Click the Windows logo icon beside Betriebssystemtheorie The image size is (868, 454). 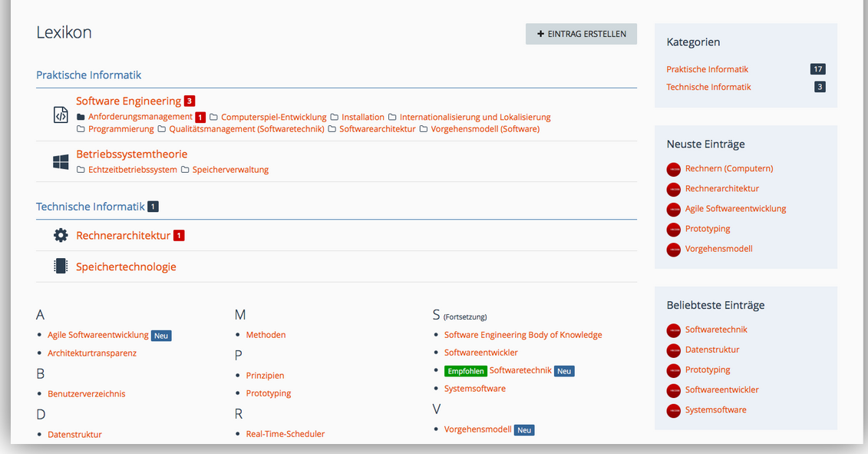pos(61,162)
